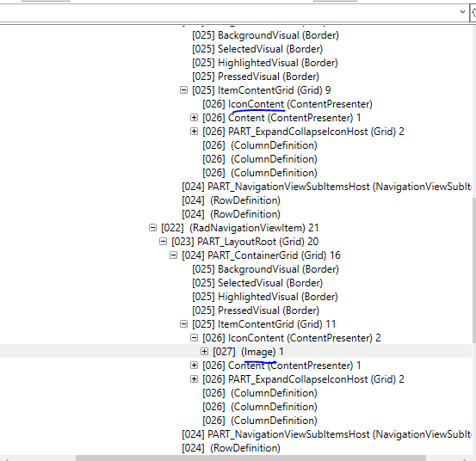Image resolution: width=476 pixels, height=461 pixels.
Task: Collapse the PART_LayoutRoot (Grid) 20 node
Action: 163,242
